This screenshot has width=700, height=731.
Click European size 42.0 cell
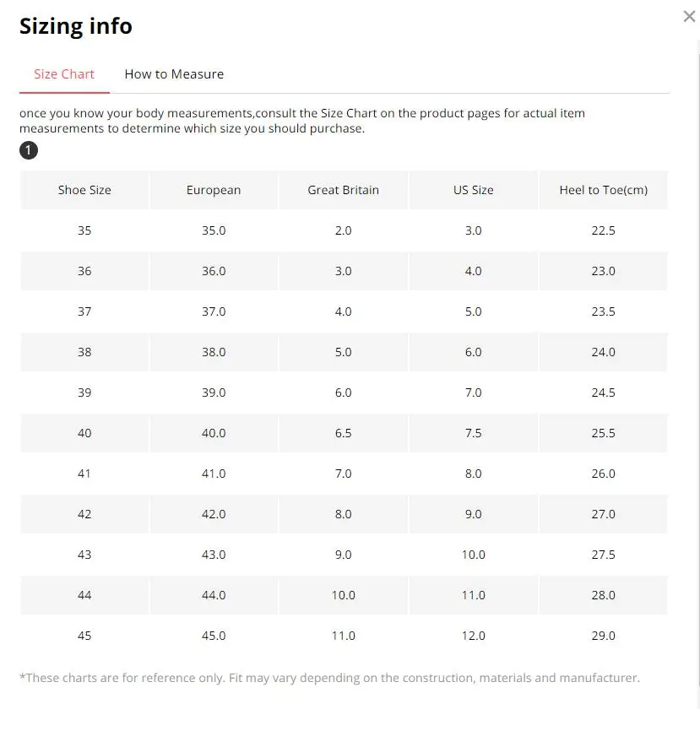pos(214,514)
